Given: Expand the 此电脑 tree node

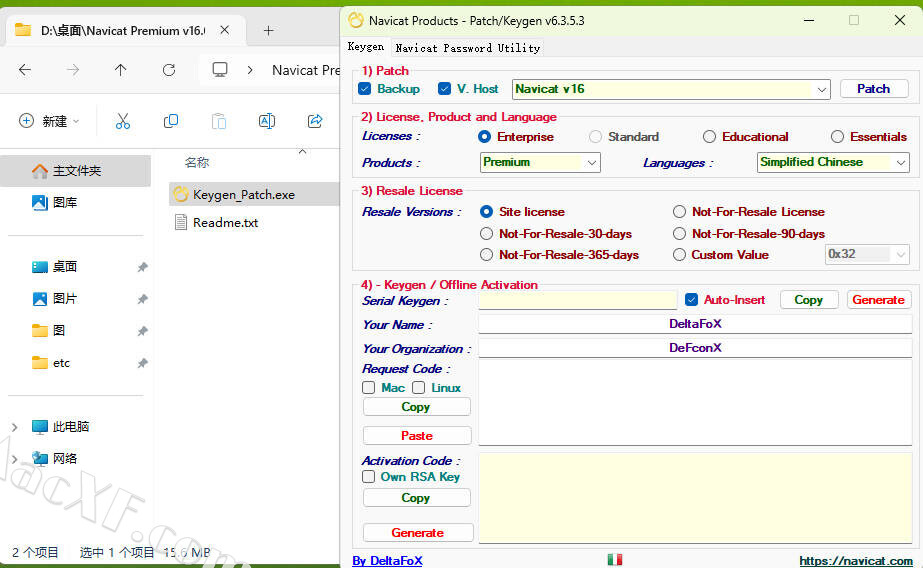Looking at the screenshot, I should (x=15, y=427).
